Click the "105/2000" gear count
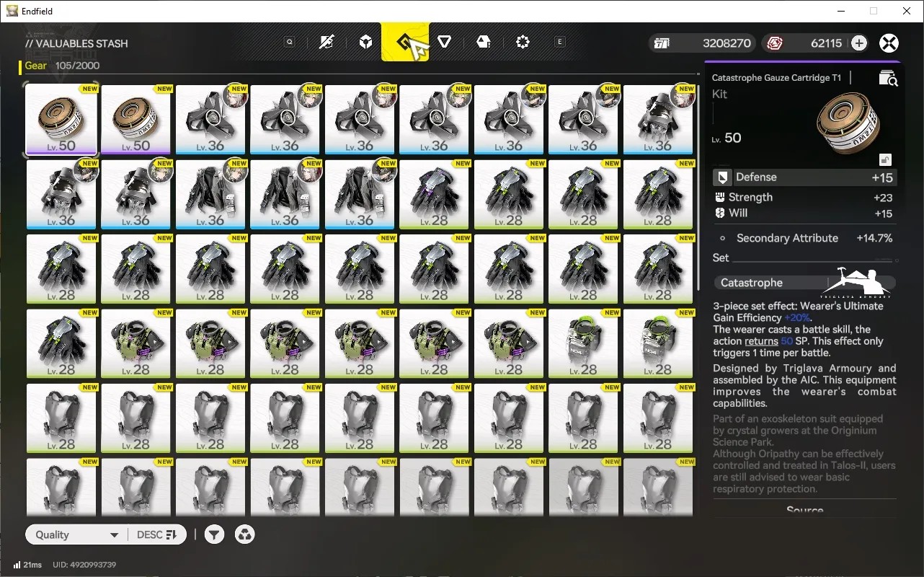 [76, 66]
